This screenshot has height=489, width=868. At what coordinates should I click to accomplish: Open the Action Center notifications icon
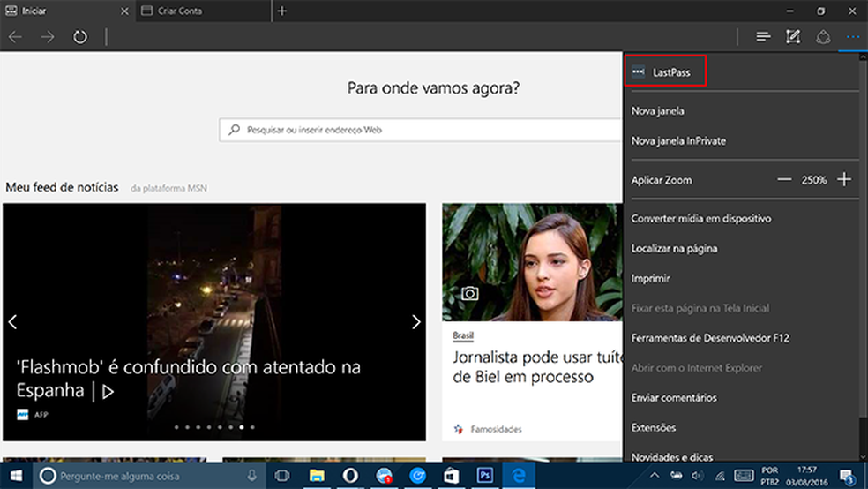(x=848, y=476)
